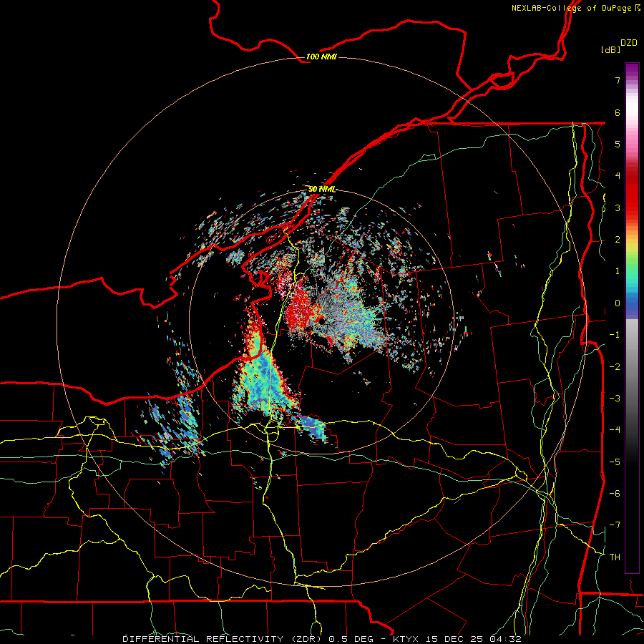Viewport: 644px width, 644px height.
Task: Click the DZD legend title
Action: pyautogui.click(x=629, y=43)
